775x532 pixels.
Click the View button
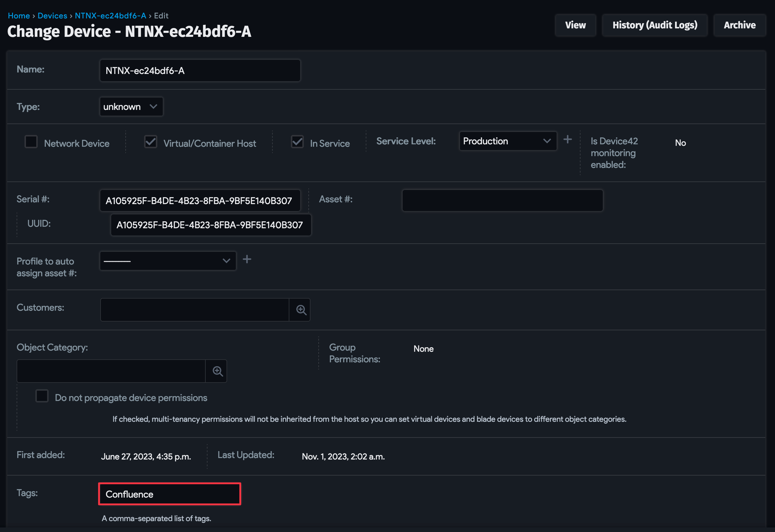[x=575, y=25]
